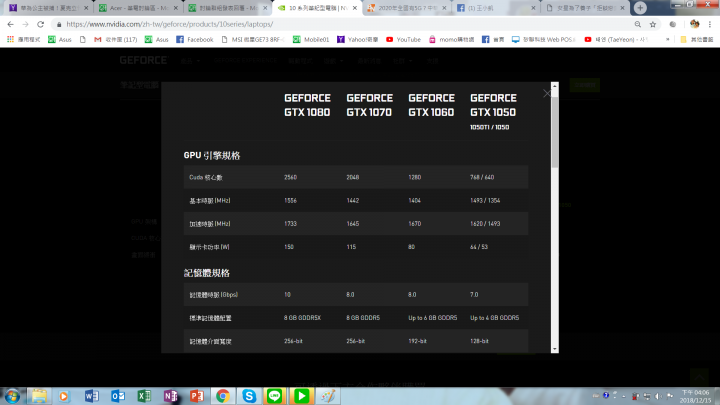Screen dimensions: 720x405
Task: Click the forward navigation arrow
Action: pyautogui.click(x=25, y=24)
